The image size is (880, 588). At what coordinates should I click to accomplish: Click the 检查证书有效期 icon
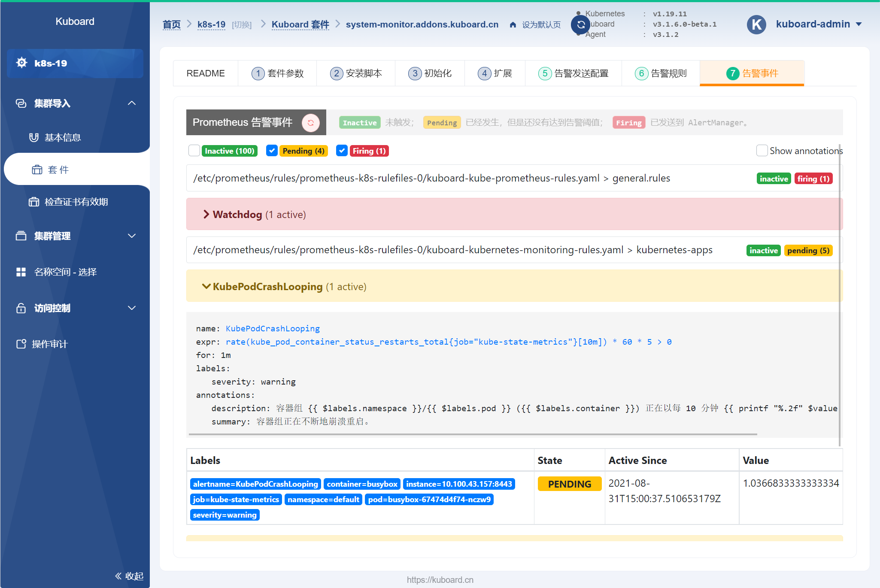[34, 202]
